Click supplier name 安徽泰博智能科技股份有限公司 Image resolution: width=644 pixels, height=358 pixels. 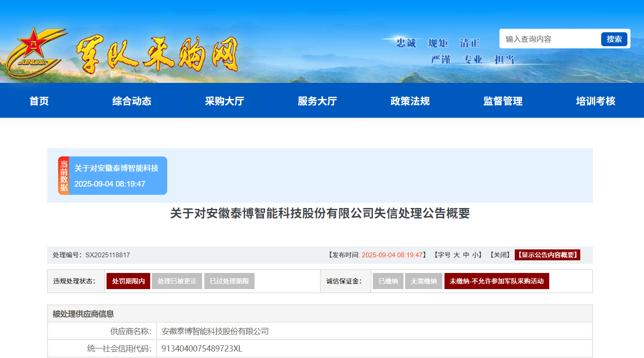click(215, 331)
